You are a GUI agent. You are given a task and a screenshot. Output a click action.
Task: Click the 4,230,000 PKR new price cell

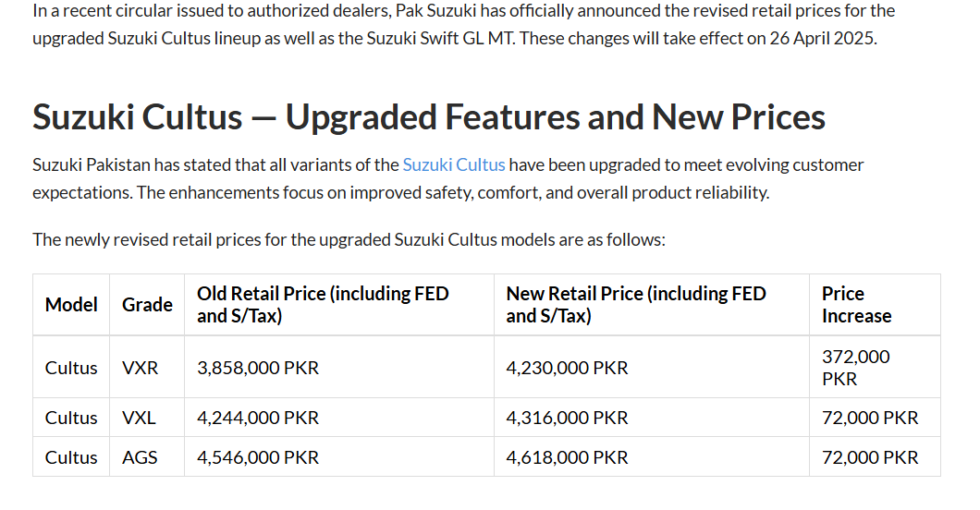[651, 368]
